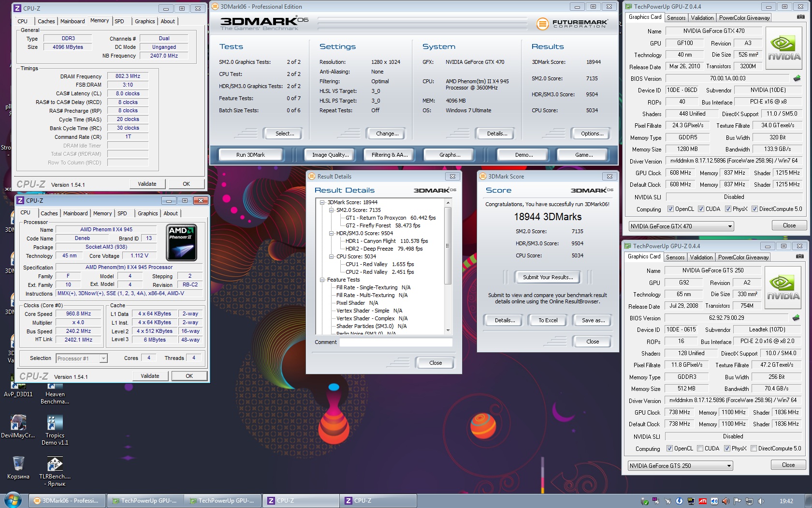Click the camera screenshot icon in GTX 470 GPU-Z
This screenshot has height=508, width=812.
pos(801,17)
